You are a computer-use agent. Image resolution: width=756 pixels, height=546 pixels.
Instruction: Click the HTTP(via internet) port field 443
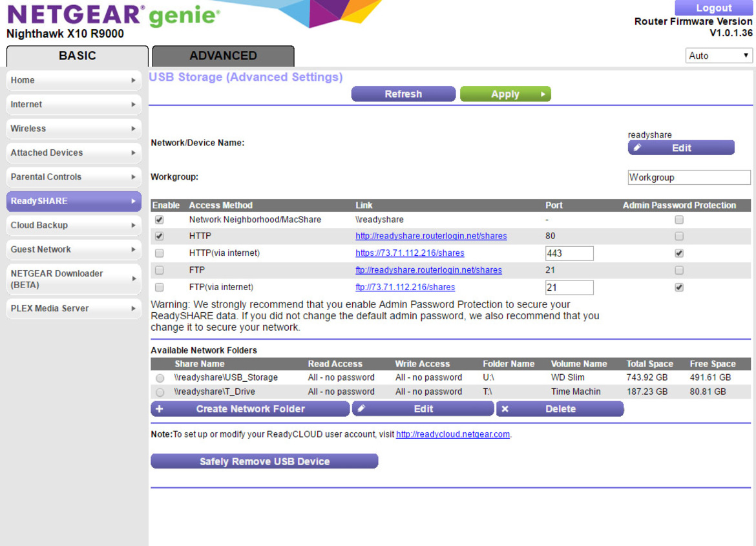click(569, 253)
